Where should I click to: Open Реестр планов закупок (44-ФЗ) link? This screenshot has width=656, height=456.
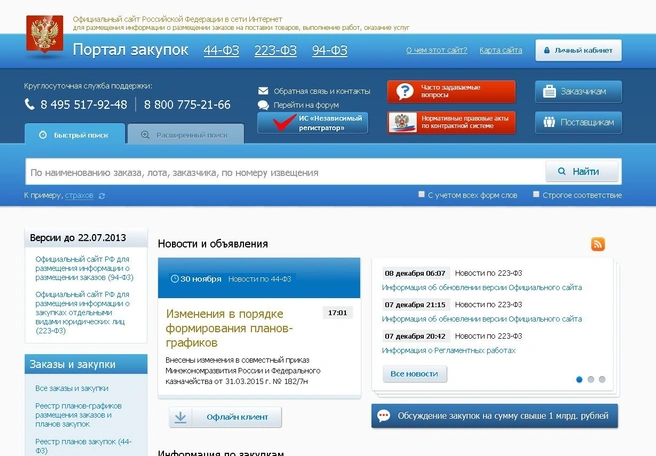83,446
